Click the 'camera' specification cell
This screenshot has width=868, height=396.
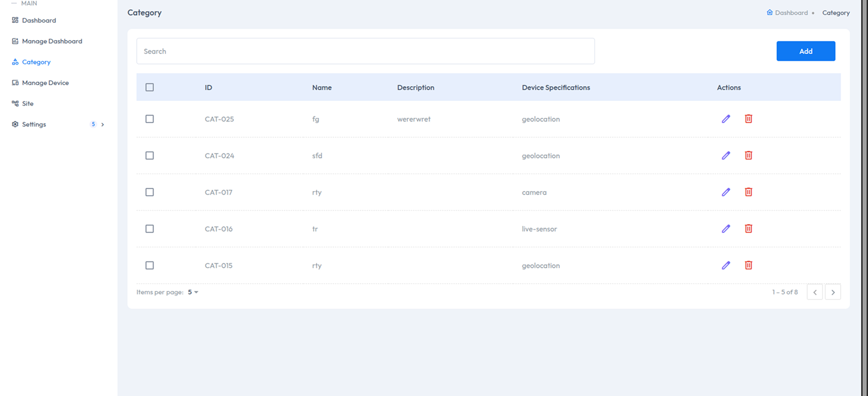[534, 193]
